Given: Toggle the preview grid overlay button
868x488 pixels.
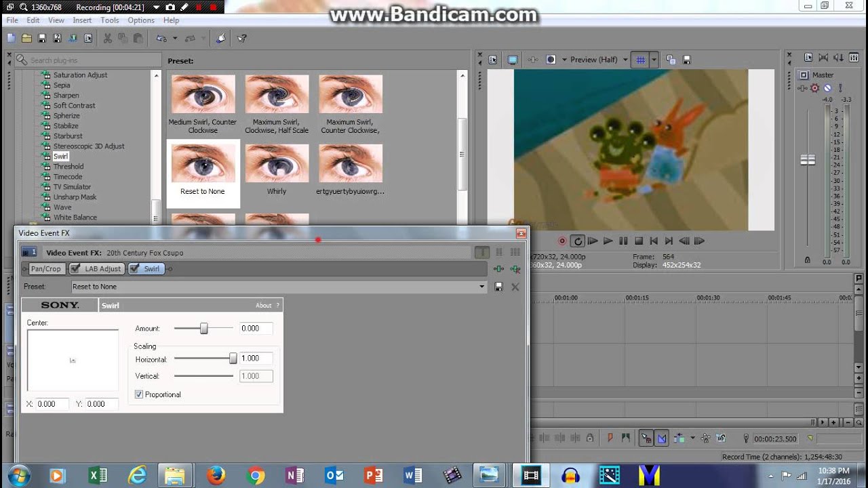Looking at the screenshot, I should pos(639,60).
